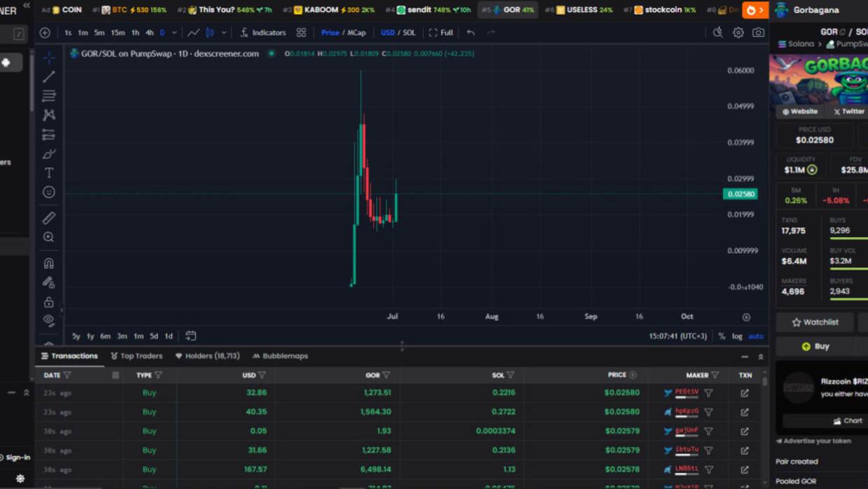
Task: Toggle percent scale on price axis
Action: click(722, 336)
